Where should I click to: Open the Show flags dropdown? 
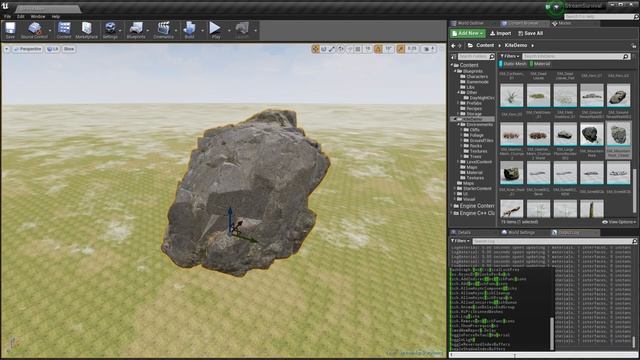tap(69, 49)
